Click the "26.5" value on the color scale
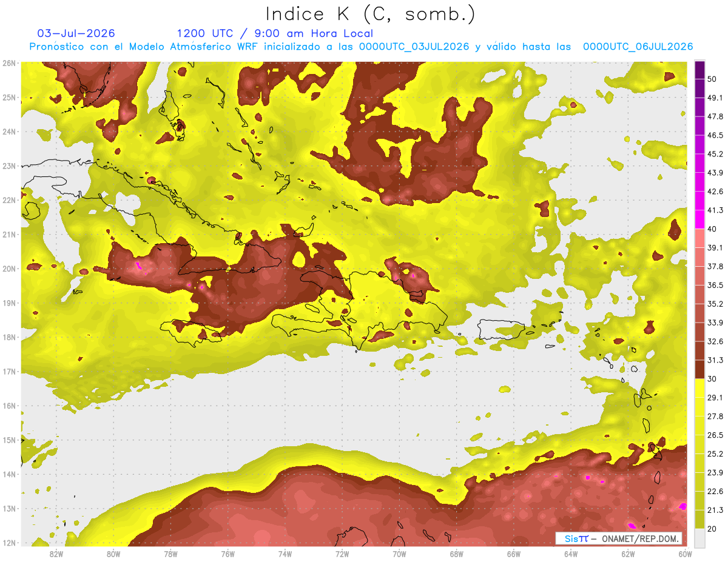728x562 pixels. 715,435
